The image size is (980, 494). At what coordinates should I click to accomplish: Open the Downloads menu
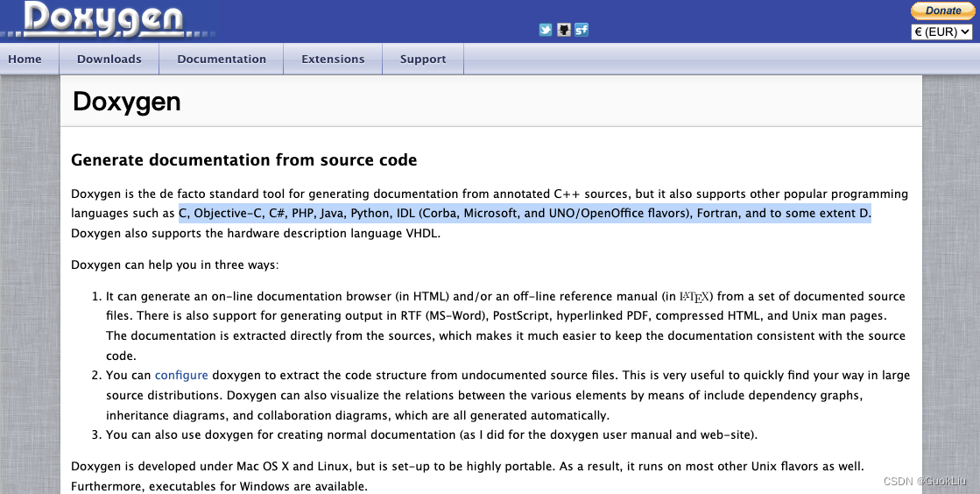[109, 60]
